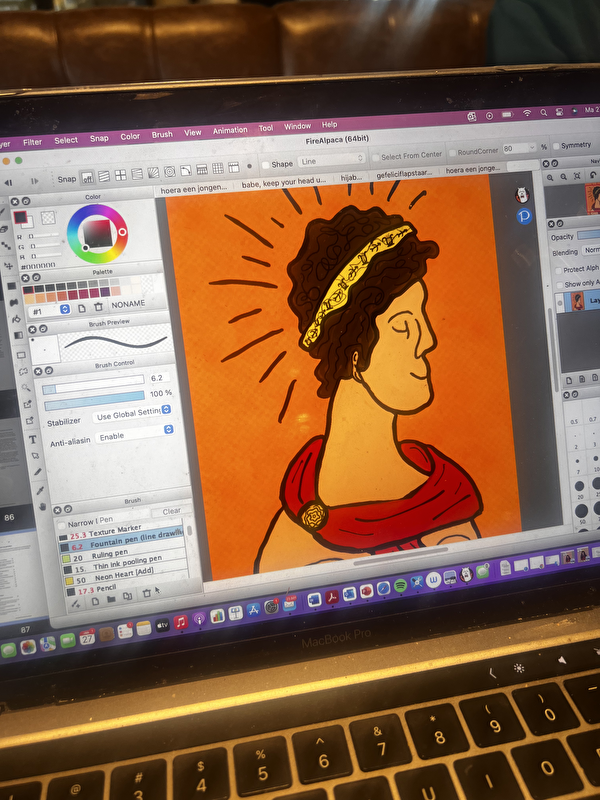
Task: Switch to the 'hijab...' document tab
Action: 351,177
